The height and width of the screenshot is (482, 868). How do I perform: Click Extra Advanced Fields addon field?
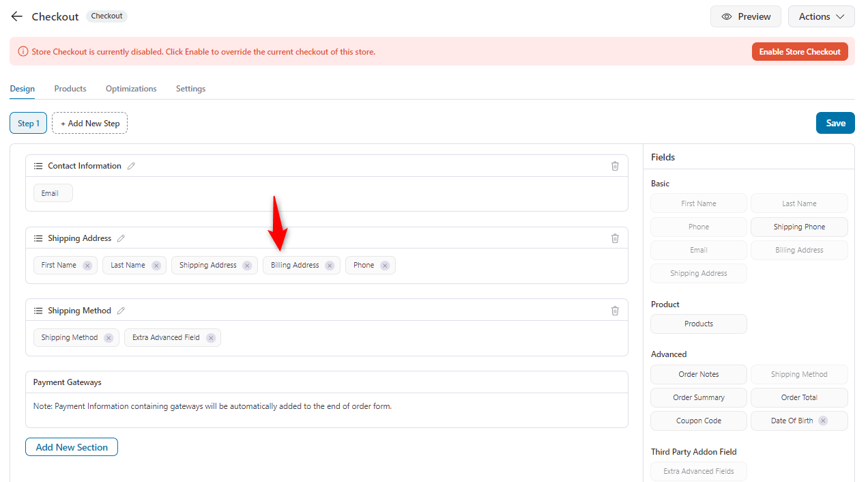point(699,471)
